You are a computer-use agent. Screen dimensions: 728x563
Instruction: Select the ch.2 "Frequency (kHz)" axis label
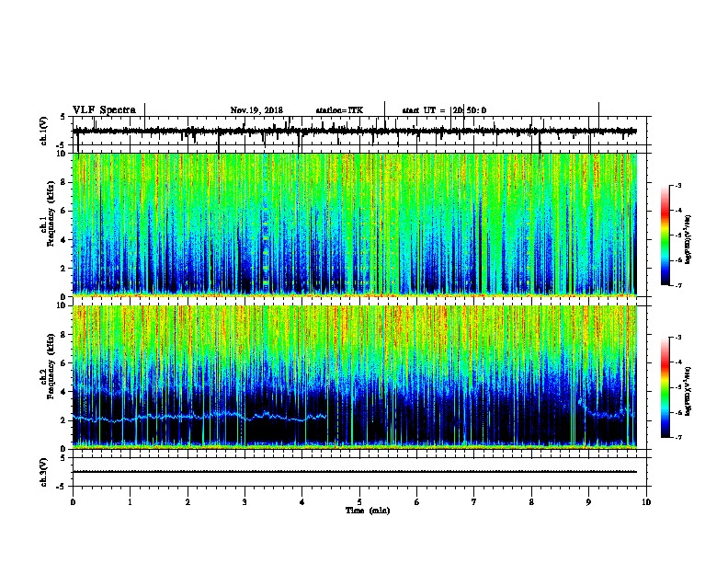(x=51, y=366)
